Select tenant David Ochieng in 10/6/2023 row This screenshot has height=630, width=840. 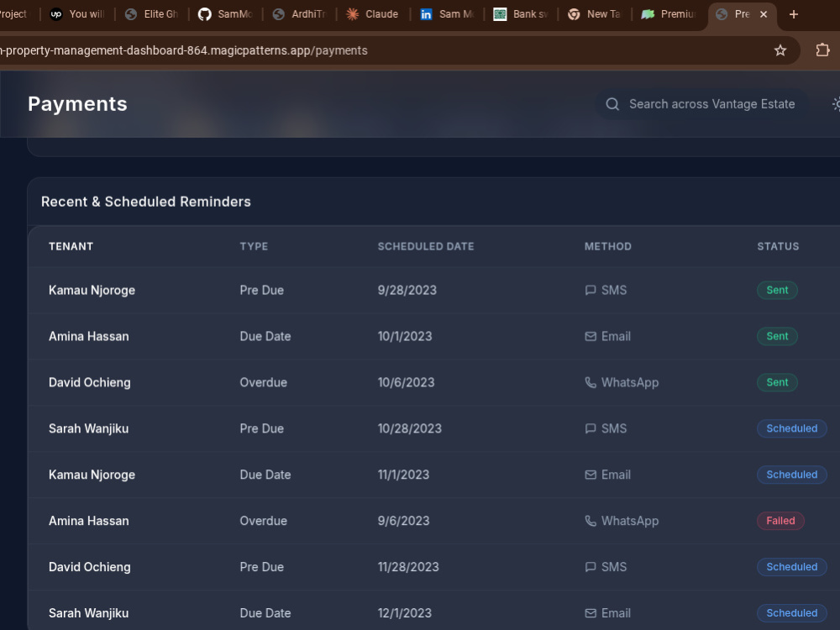tap(90, 382)
